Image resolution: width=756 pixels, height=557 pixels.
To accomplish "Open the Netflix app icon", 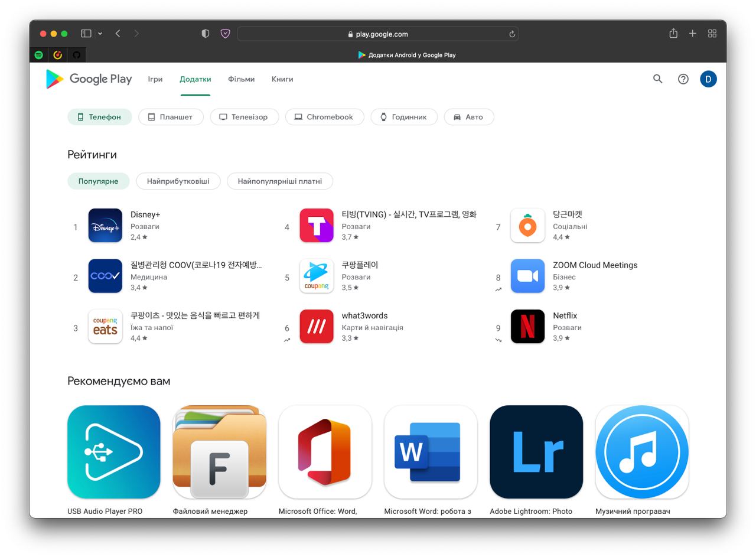I will [527, 327].
